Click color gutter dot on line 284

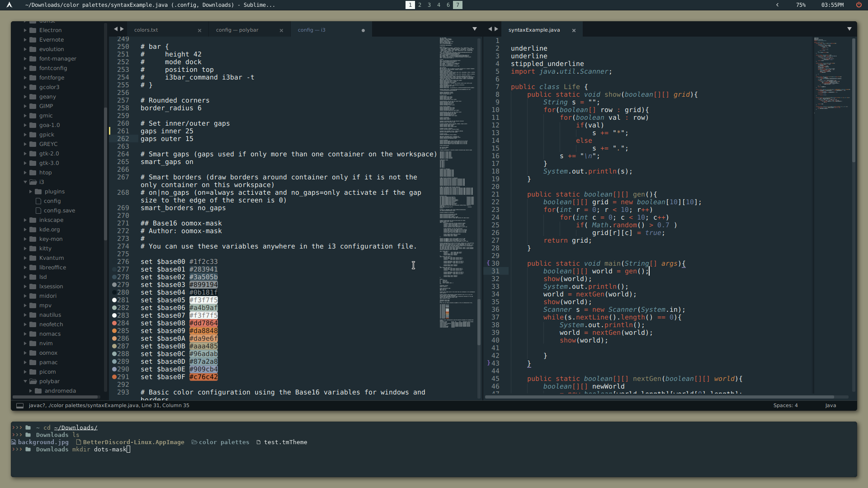pos(114,324)
